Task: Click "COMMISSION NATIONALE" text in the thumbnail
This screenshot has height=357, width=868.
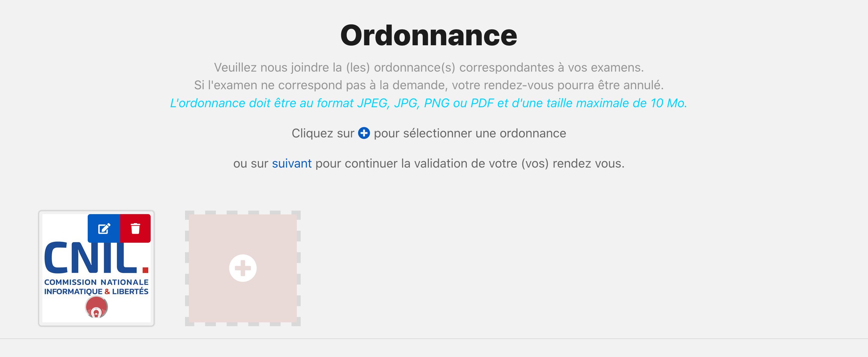Action: pyautogui.click(x=96, y=282)
